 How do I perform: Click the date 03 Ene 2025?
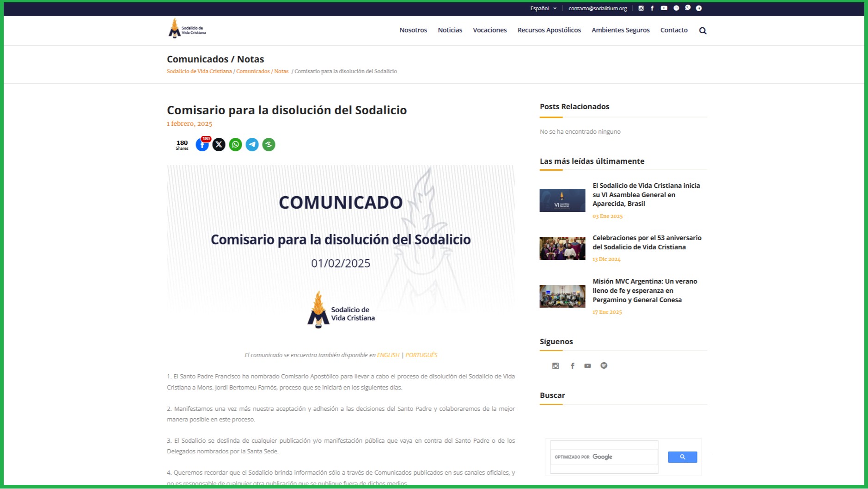click(607, 216)
